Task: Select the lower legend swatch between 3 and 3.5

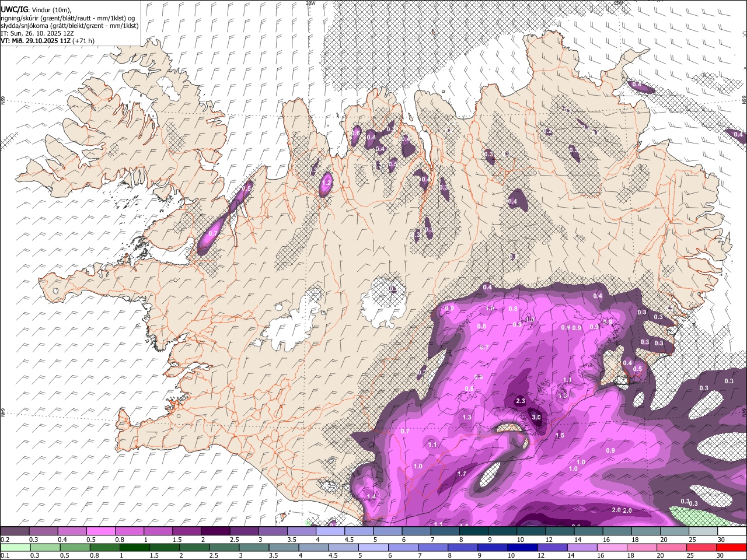Action: [x=253, y=547]
